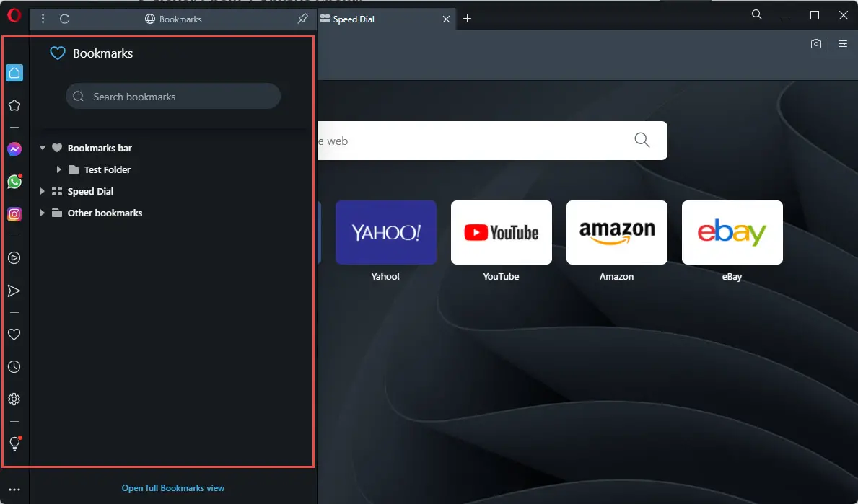This screenshot has height=504, width=858.
Task: Open Instagram in the sidebar
Action: click(14, 214)
